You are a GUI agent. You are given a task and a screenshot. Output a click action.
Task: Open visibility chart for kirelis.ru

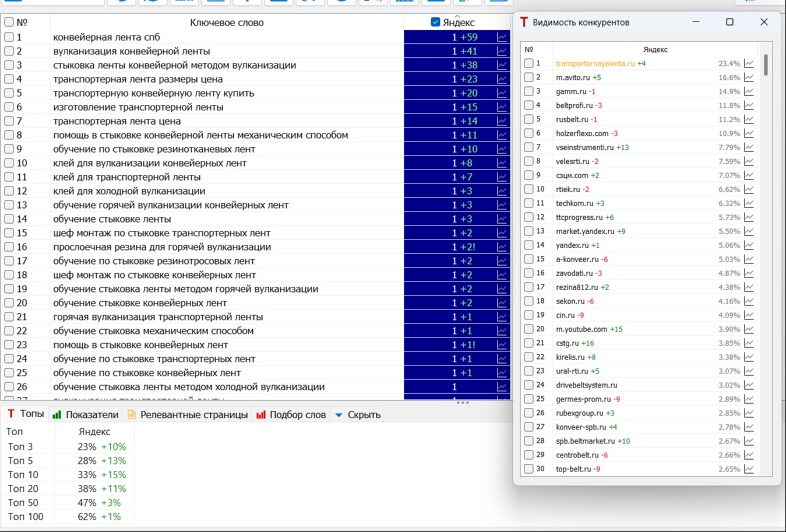click(x=749, y=357)
